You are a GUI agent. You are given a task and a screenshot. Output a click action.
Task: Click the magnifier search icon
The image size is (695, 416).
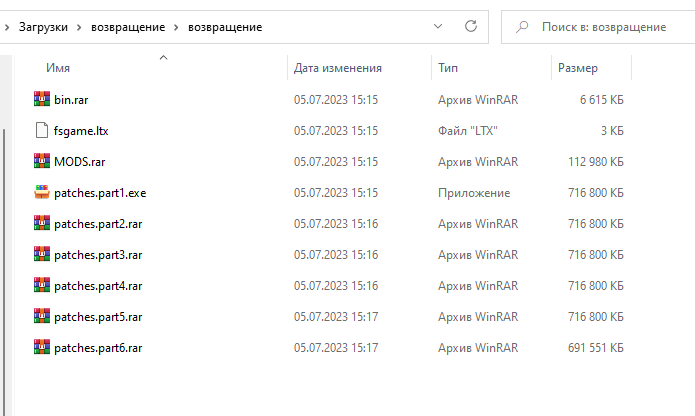(x=522, y=27)
